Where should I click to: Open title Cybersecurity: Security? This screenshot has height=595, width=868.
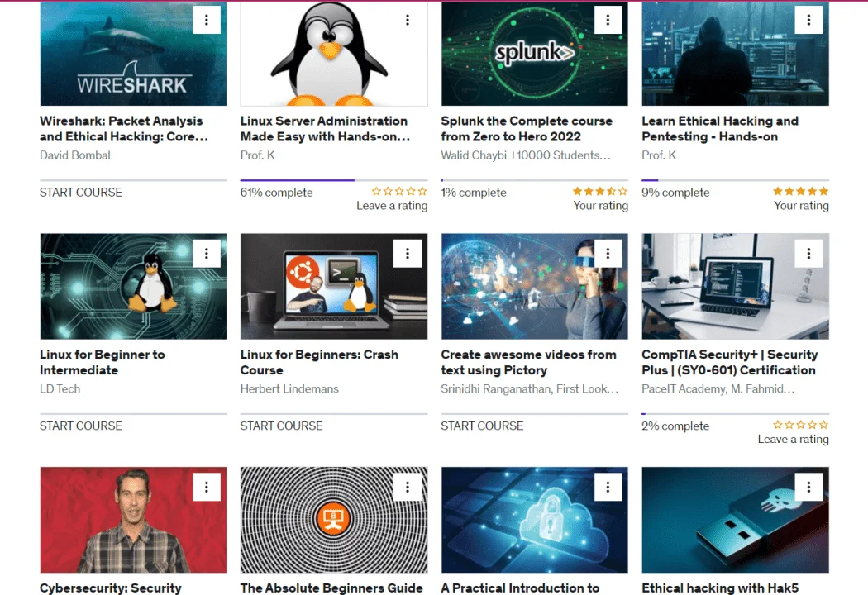pyautogui.click(x=111, y=588)
